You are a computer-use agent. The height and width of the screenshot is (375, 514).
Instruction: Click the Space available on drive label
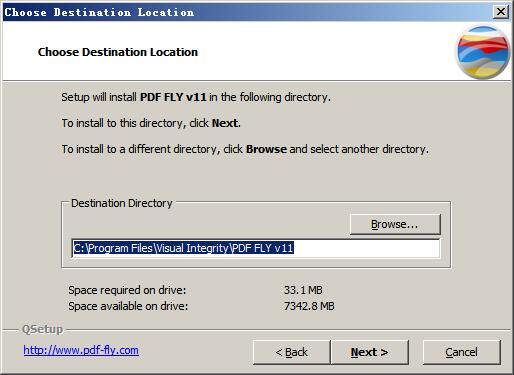[128, 306]
